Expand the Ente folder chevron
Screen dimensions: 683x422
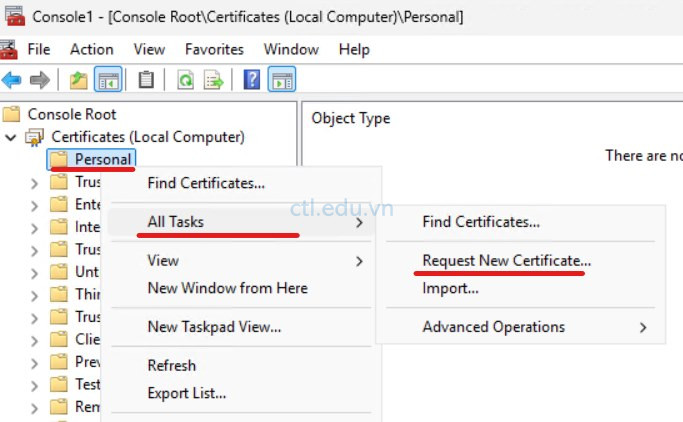click(x=34, y=206)
